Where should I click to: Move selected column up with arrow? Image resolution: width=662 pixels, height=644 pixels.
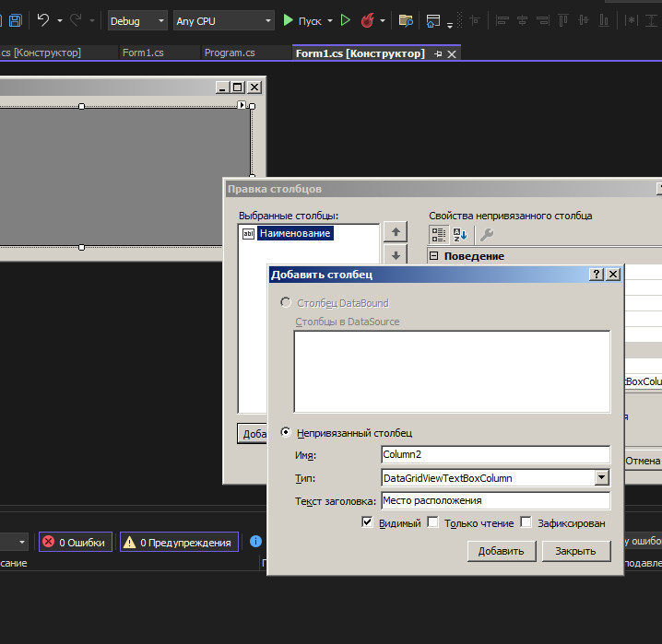tap(396, 231)
